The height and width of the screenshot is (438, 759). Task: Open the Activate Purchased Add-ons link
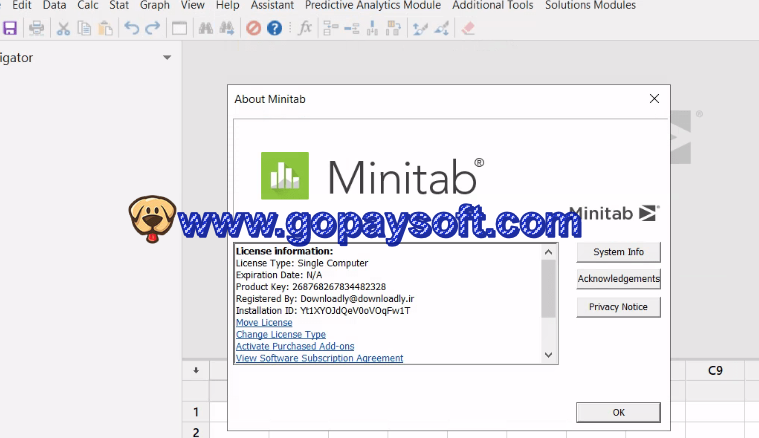(x=295, y=347)
